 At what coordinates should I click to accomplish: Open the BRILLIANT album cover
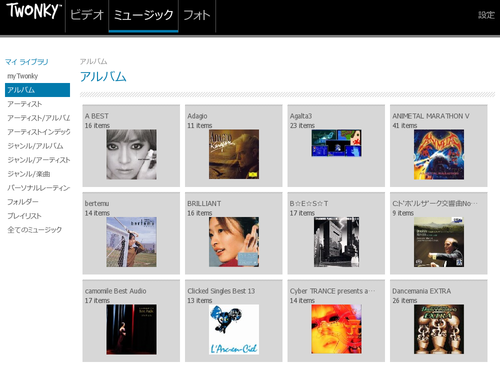[234, 242]
